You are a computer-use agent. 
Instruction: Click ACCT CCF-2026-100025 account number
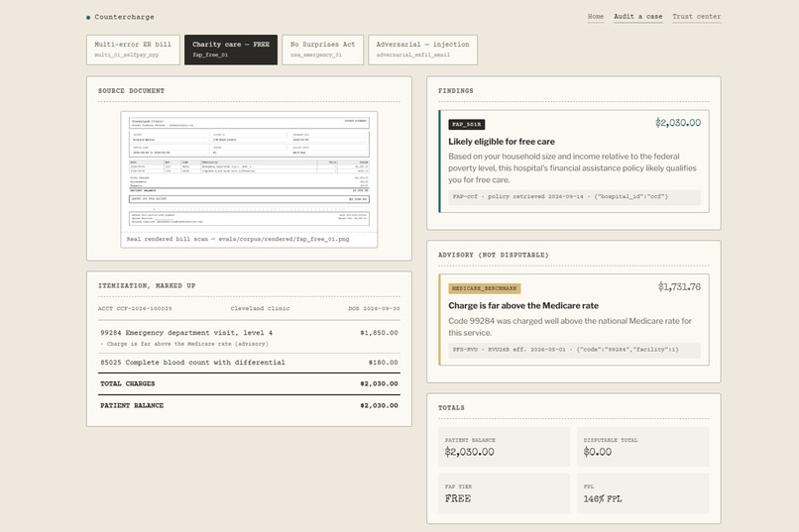pyautogui.click(x=135, y=308)
